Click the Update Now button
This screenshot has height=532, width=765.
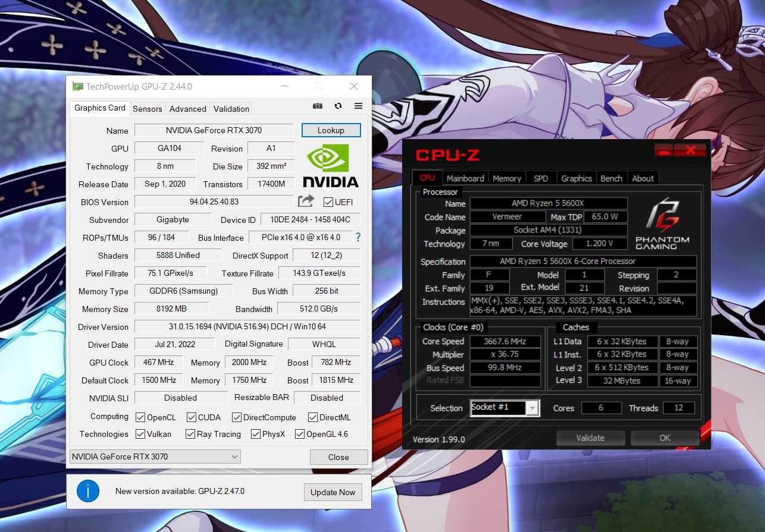pyautogui.click(x=333, y=492)
